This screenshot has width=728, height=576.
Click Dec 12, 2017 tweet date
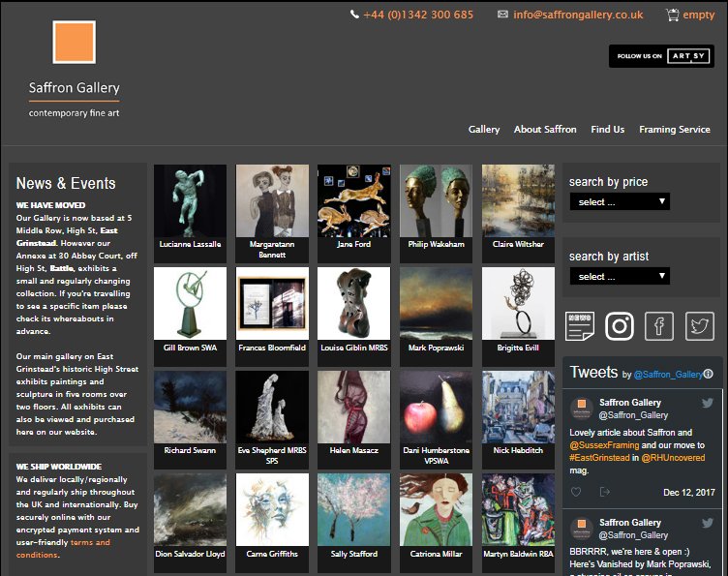pos(689,493)
